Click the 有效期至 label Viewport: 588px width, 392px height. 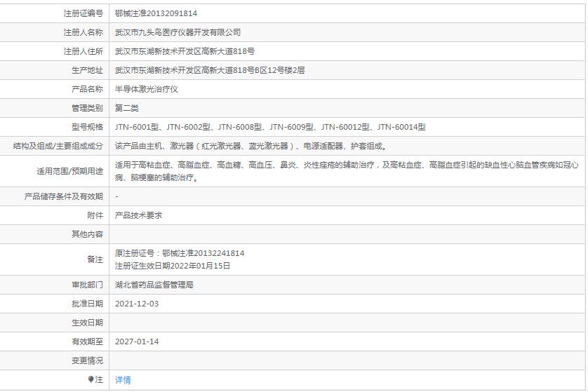click(88, 342)
